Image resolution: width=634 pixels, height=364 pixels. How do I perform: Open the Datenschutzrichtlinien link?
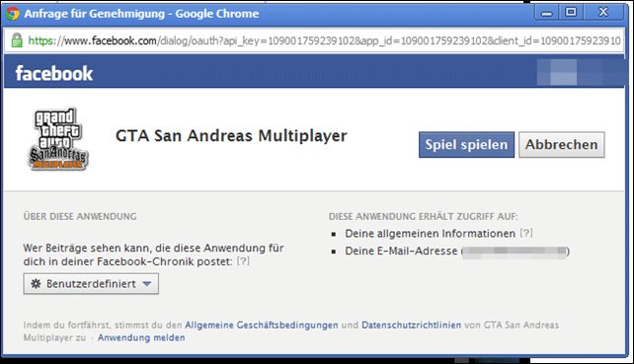(411, 325)
